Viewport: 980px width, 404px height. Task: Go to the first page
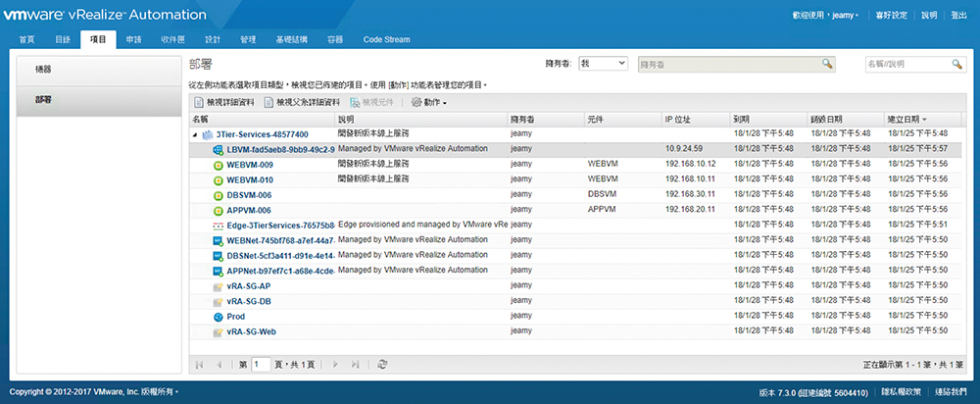[x=199, y=364]
